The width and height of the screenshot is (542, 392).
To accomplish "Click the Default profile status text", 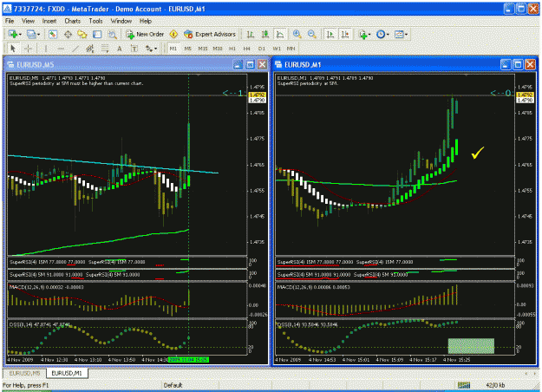I will [x=173, y=385].
